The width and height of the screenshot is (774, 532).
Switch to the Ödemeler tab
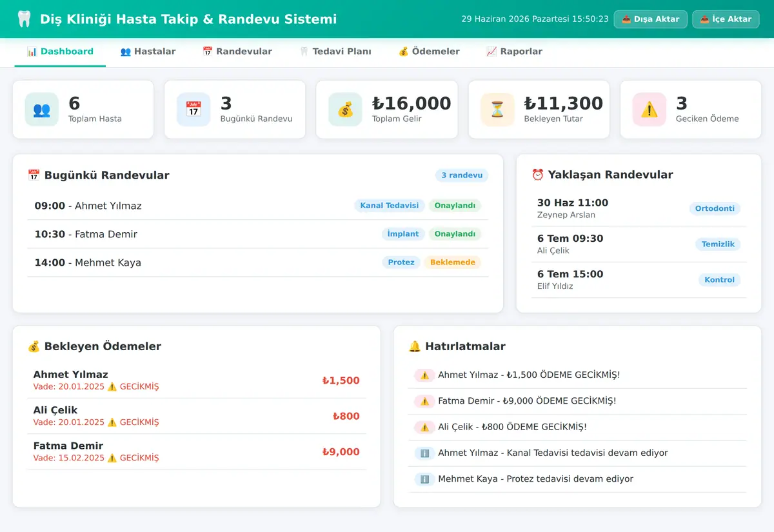point(429,52)
